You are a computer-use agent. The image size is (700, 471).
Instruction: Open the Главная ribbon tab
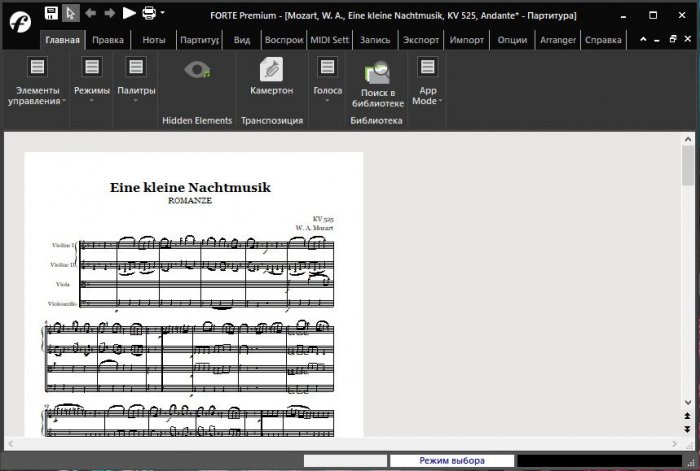[62, 40]
